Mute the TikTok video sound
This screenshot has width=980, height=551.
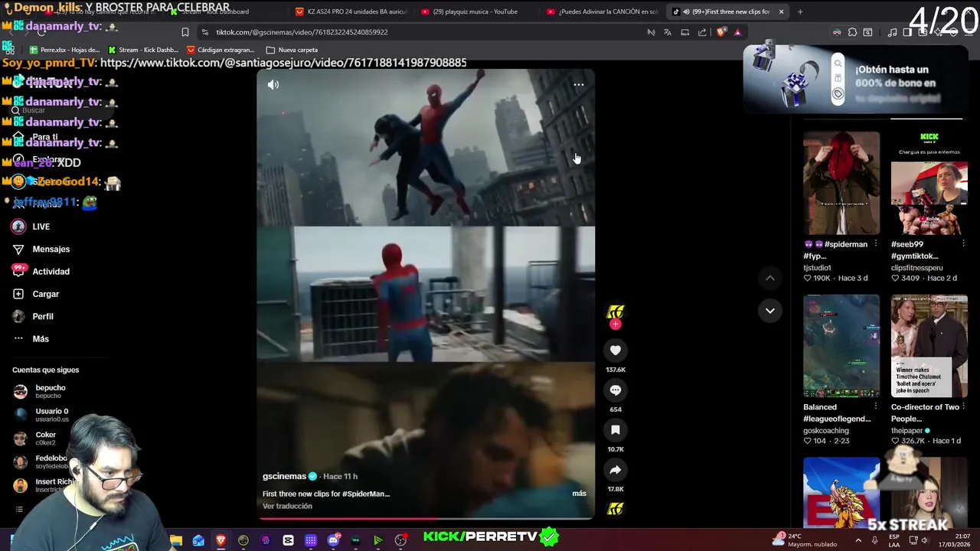273,85
